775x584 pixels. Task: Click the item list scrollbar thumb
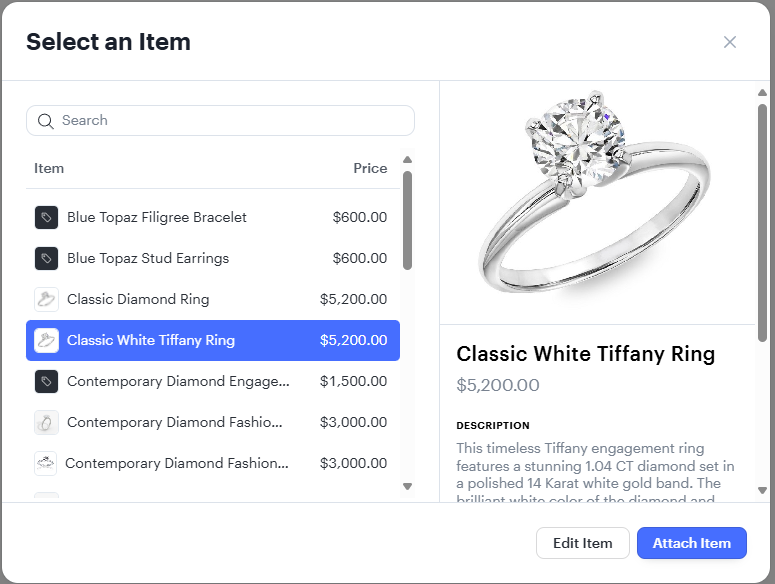point(407,220)
